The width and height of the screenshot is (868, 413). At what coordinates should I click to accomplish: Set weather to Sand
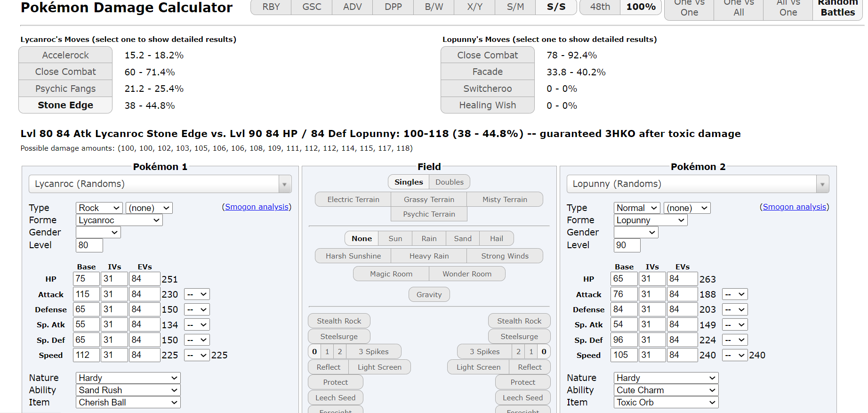click(463, 238)
